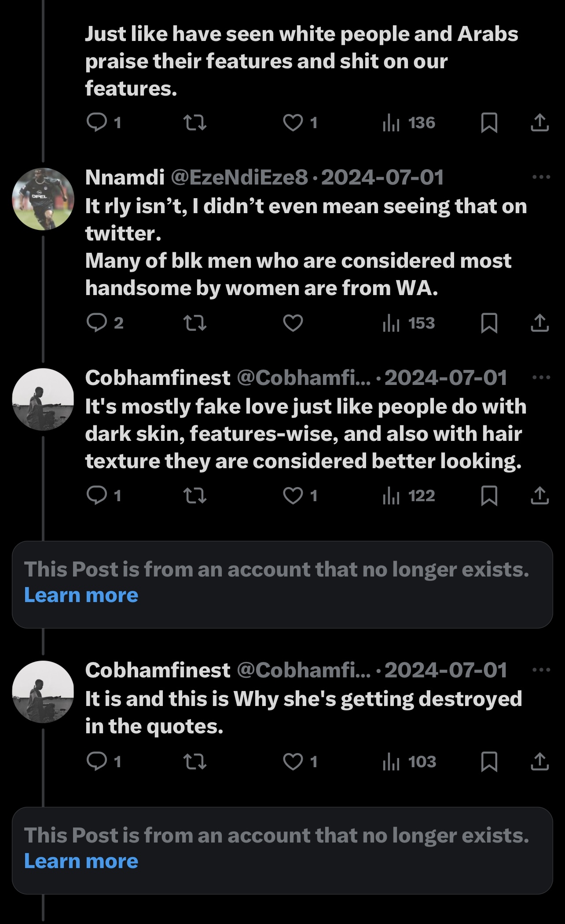Screen dimensions: 565x924
Task: Open more options for Nnamdi's post
Action: tap(541, 177)
